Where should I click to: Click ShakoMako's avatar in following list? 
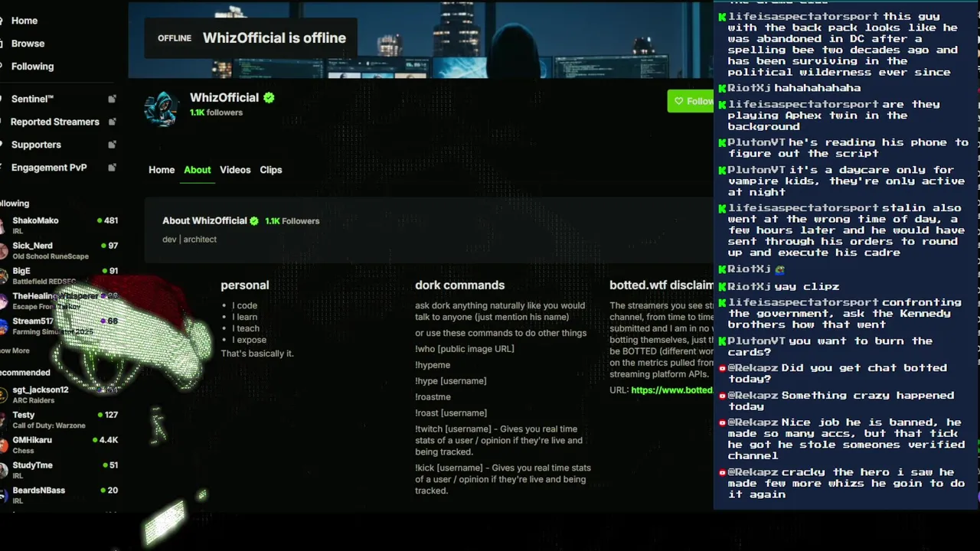pos(3,226)
